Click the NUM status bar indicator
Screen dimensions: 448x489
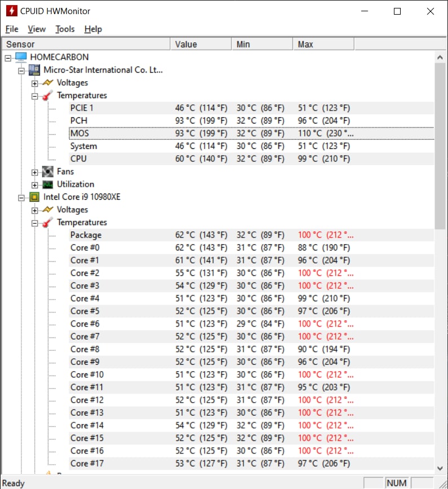click(x=397, y=483)
